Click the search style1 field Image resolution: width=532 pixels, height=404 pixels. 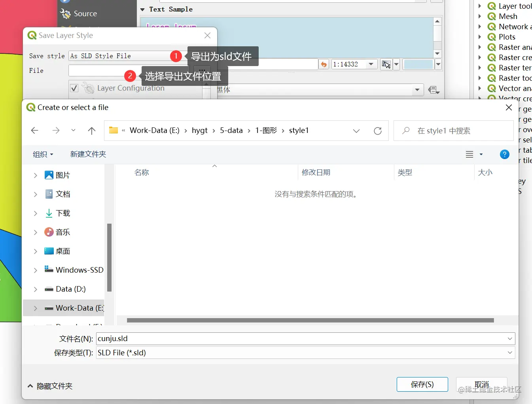click(453, 131)
